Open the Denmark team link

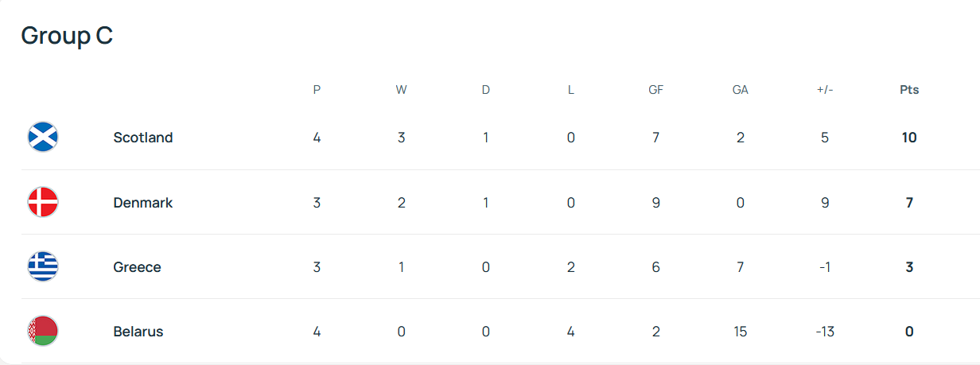click(143, 203)
